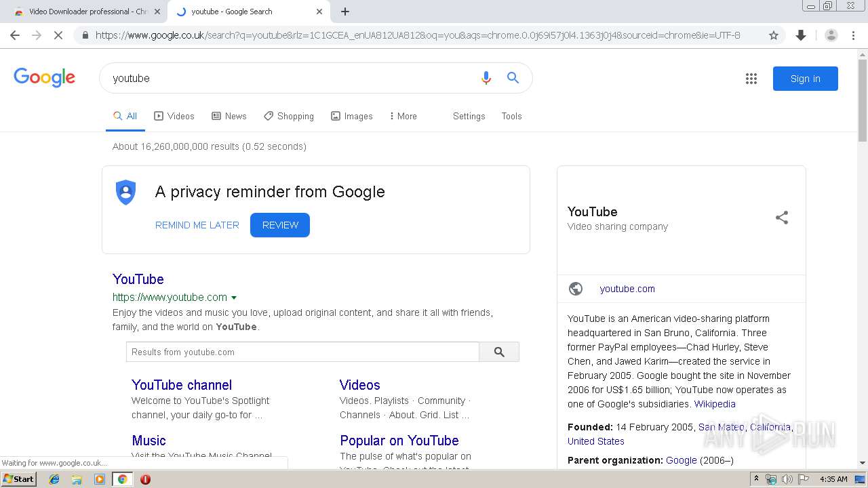Open the More search categories menu
The width and height of the screenshot is (868, 488).
click(x=403, y=116)
